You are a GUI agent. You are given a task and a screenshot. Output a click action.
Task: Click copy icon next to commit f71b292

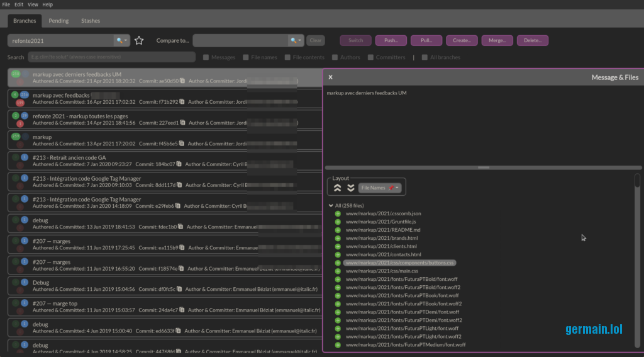coord(183,102)
